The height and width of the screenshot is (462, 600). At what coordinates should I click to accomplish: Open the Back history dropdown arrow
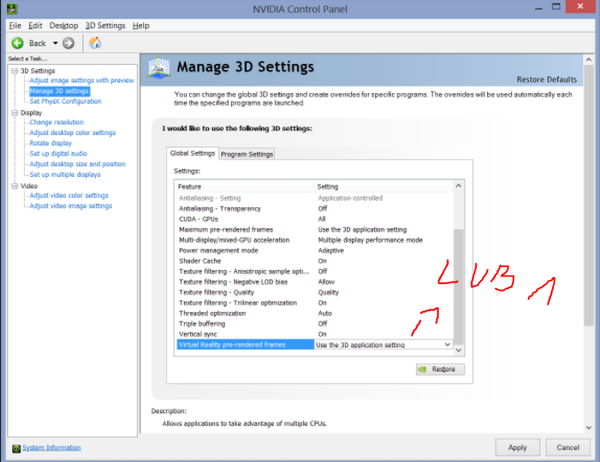click(x=55, y=43)
